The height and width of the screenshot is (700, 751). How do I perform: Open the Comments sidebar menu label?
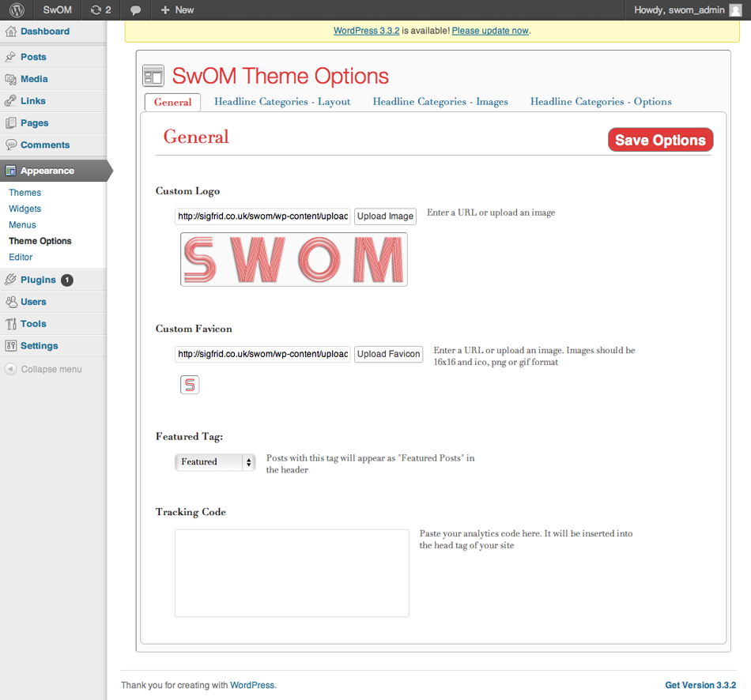tap(45, 145)
